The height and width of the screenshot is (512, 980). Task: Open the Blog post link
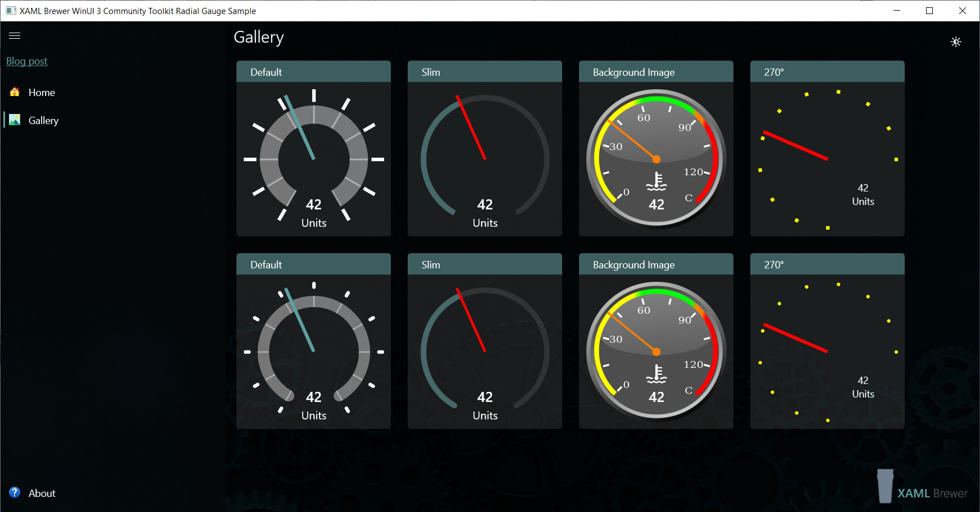point(27,61)
